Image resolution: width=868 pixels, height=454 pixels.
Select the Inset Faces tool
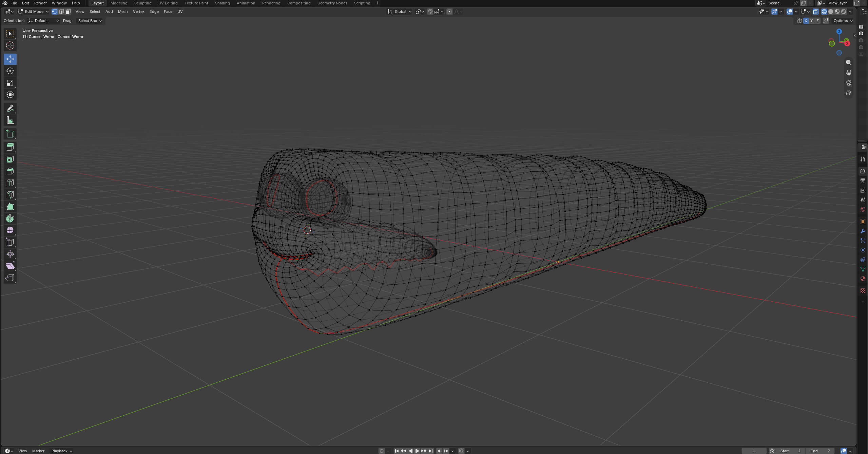10,159
